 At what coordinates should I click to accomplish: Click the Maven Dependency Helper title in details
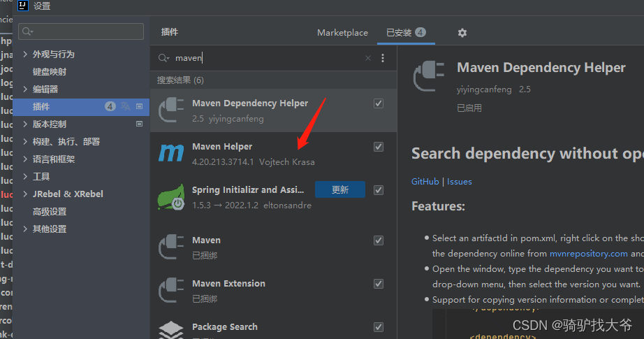(x=541, y=67)
